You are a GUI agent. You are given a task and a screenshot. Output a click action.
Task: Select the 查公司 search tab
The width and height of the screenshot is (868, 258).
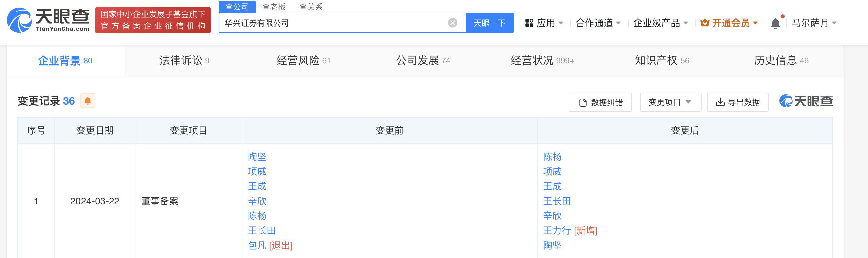(237, 7)
